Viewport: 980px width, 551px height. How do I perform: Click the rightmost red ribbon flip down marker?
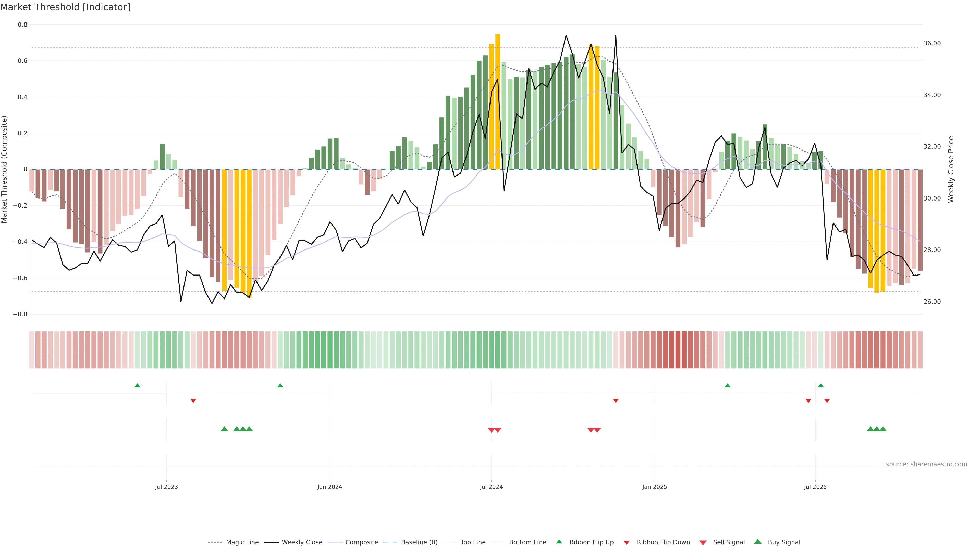827,401
